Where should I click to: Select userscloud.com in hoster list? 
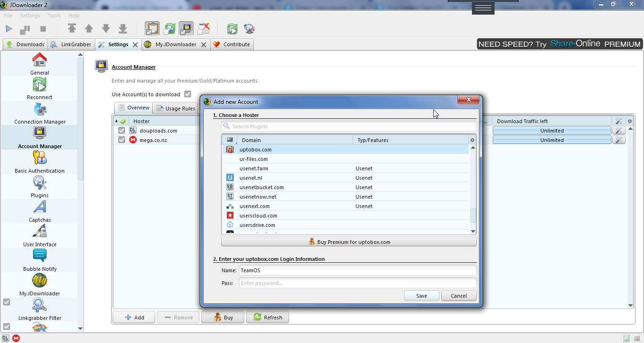click(346, 216)
